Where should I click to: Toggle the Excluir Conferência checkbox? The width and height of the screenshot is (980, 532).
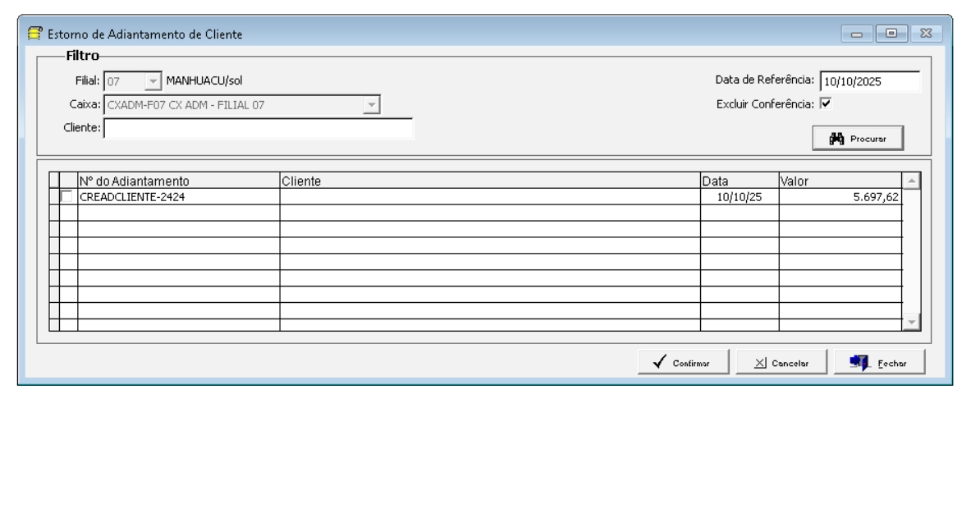[826, 104]
